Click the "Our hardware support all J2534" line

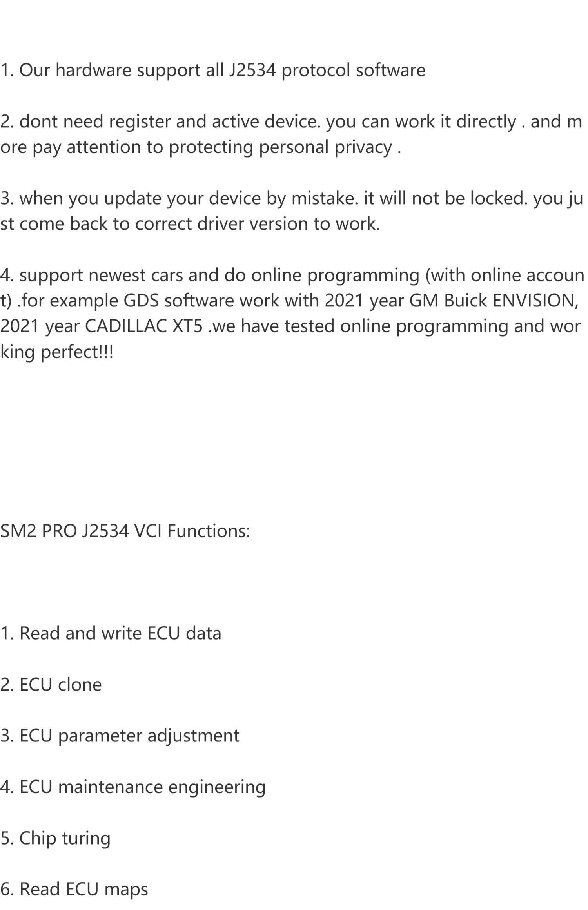[212, 70]
